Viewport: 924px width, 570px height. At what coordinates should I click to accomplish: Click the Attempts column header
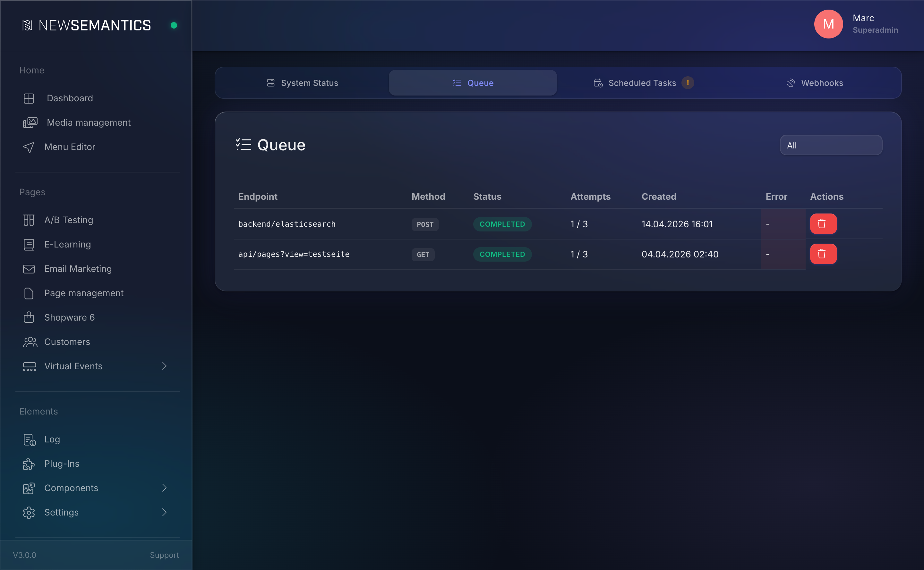(590, 197)
